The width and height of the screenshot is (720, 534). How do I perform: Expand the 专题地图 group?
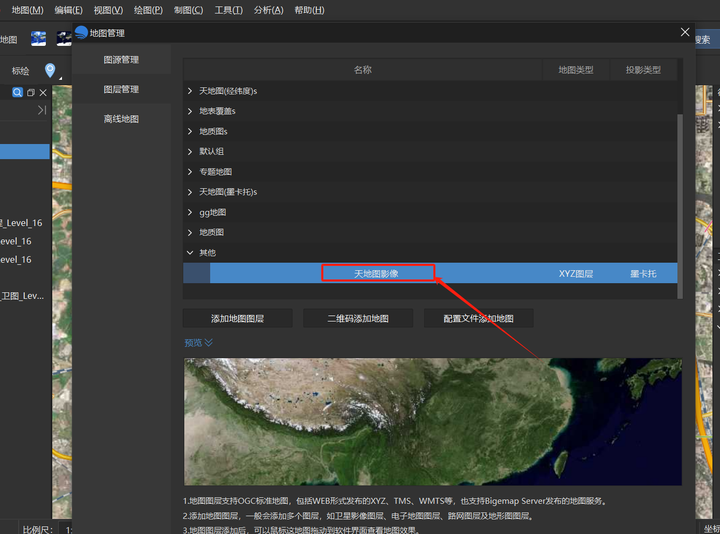(x=190, y=172)
